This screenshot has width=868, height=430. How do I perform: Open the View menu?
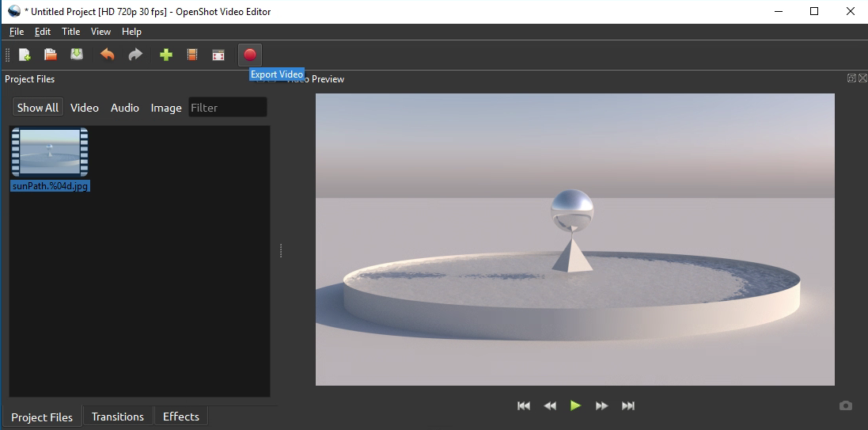click(x=100, y=32)
